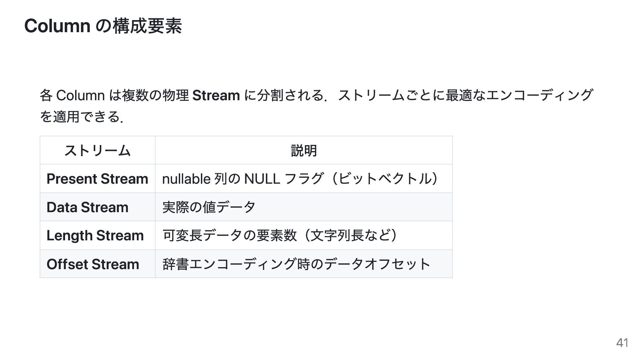Click the word Column in the paragraph

pyautogui.click(x=80, y=96)
